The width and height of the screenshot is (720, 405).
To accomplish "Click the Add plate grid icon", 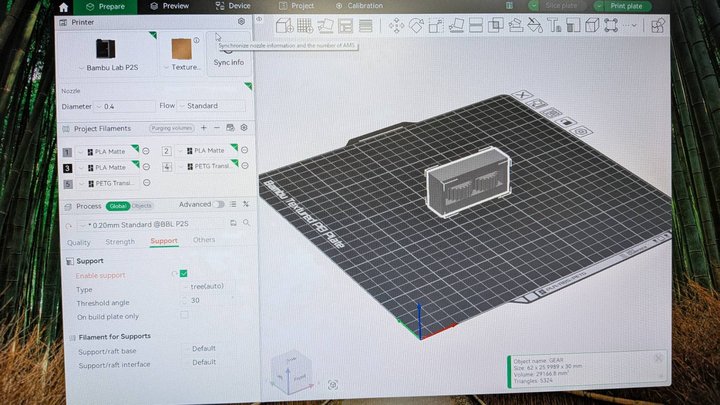I will pyautogui.click(x=305, y=26).
